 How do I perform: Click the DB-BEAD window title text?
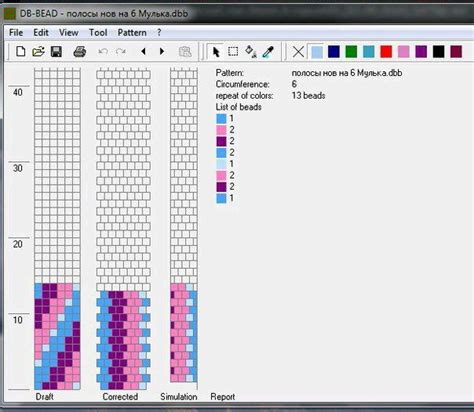(104, 14)
